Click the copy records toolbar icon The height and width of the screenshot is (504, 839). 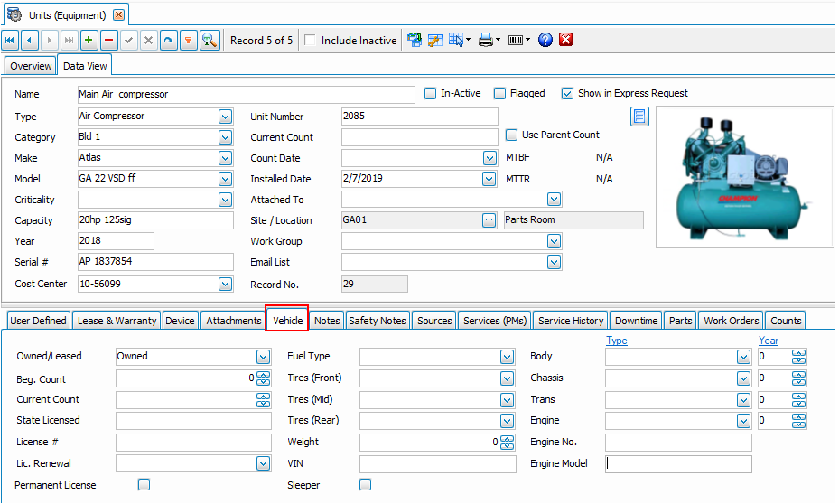[x=415, y=40]
